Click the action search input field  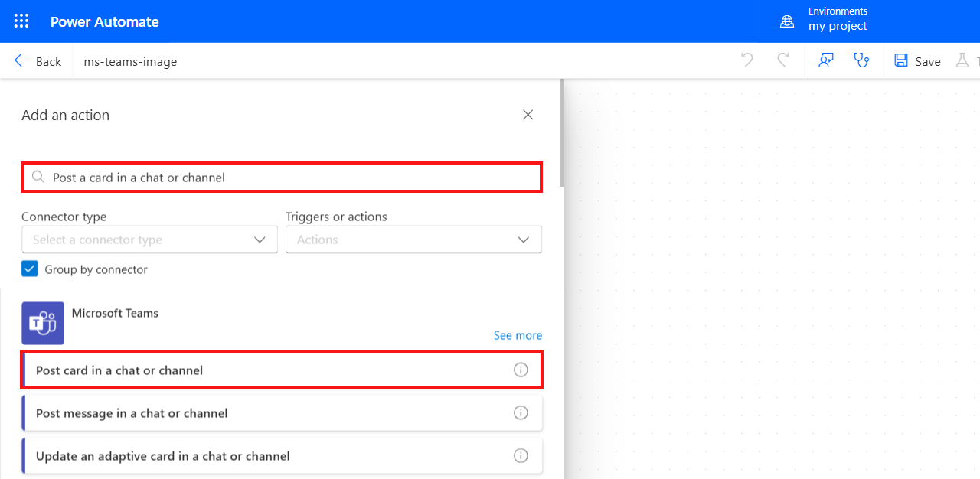coord(281,177)
